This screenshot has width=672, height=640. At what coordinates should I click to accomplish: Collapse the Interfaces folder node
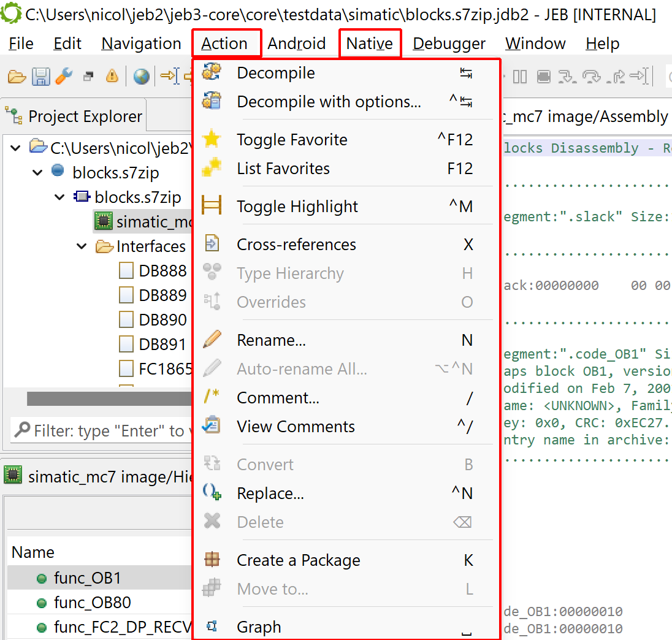[82, 246]
